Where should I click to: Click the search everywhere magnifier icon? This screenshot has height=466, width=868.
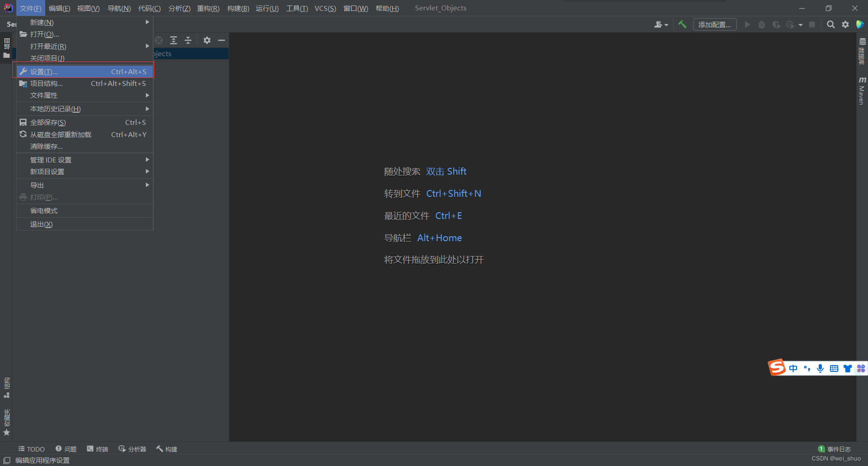click(x=830, y=24)
